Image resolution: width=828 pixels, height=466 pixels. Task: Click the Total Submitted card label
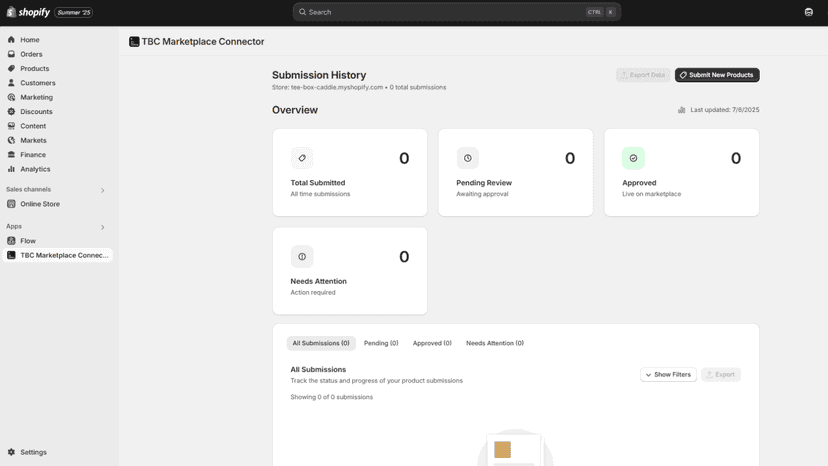click(318, 183)
